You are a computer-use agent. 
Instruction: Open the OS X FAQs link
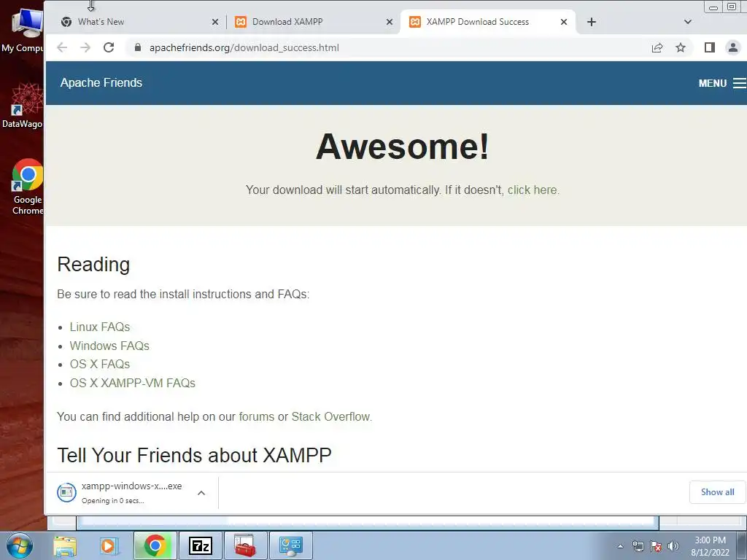pos(99,365)
